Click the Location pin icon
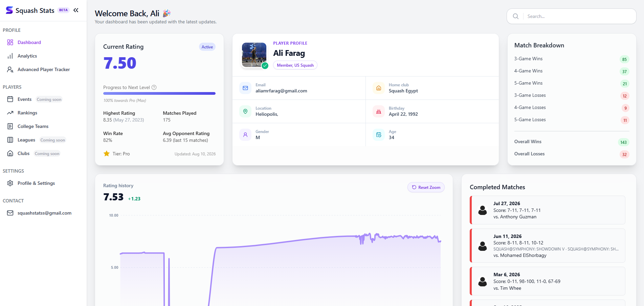The height and width of the screenshot is (306, 644). pos(245,111)
